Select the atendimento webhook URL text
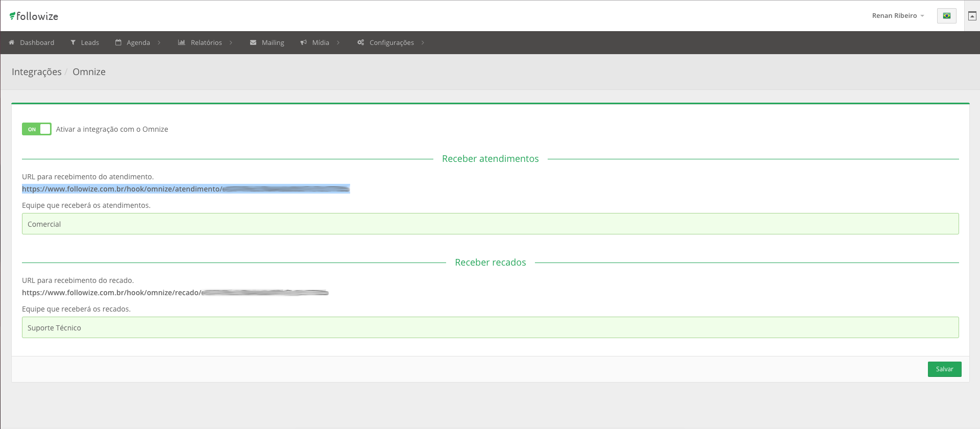Screen dimensions: 980x429 pos(186,189)
